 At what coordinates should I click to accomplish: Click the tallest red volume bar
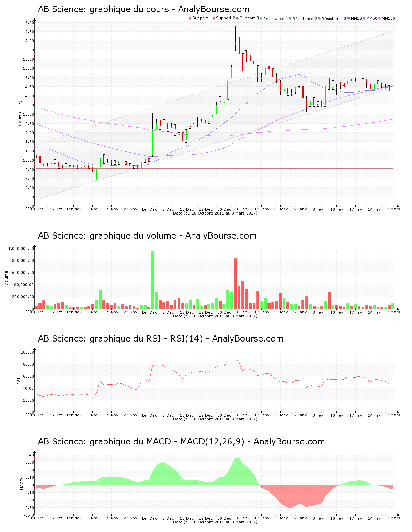coord(235,284)
